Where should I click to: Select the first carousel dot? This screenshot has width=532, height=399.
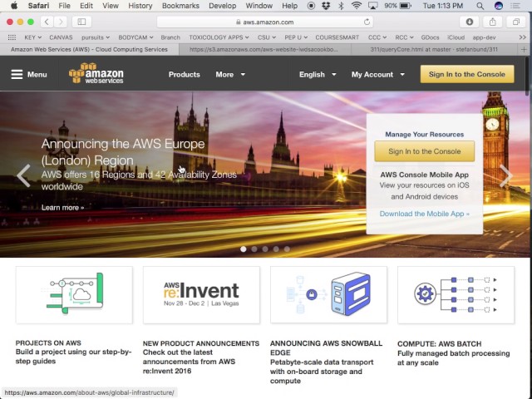(244, 249)
